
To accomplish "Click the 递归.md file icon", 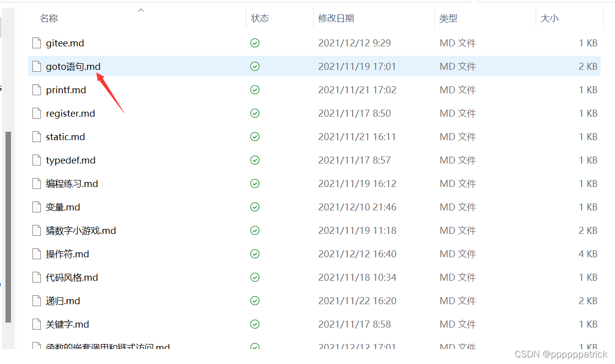I will pos(36,301).
